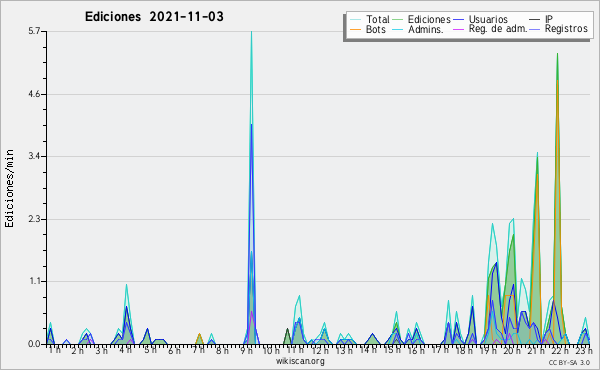Click the 21 h x-axis label

pos(536,350)
